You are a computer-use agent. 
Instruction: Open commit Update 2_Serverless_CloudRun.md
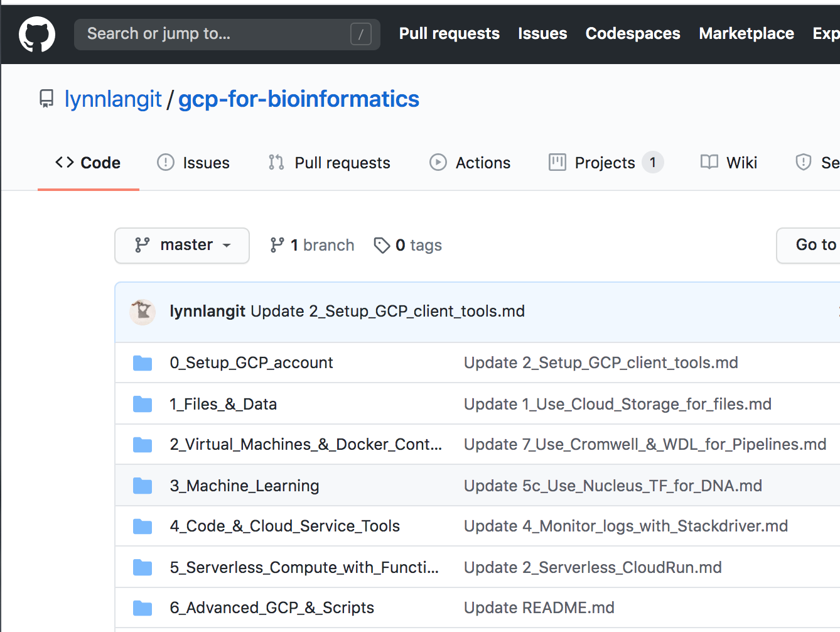coord(593,567)
